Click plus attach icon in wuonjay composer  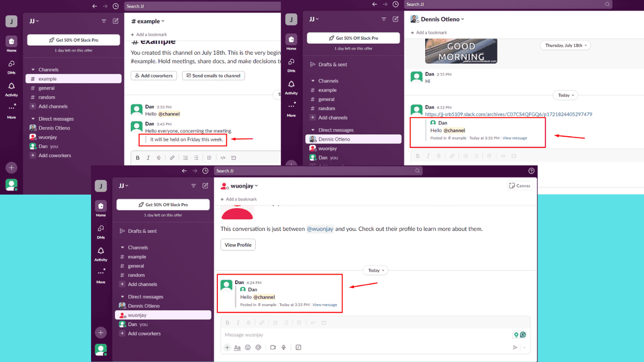(x=227, y=347)
